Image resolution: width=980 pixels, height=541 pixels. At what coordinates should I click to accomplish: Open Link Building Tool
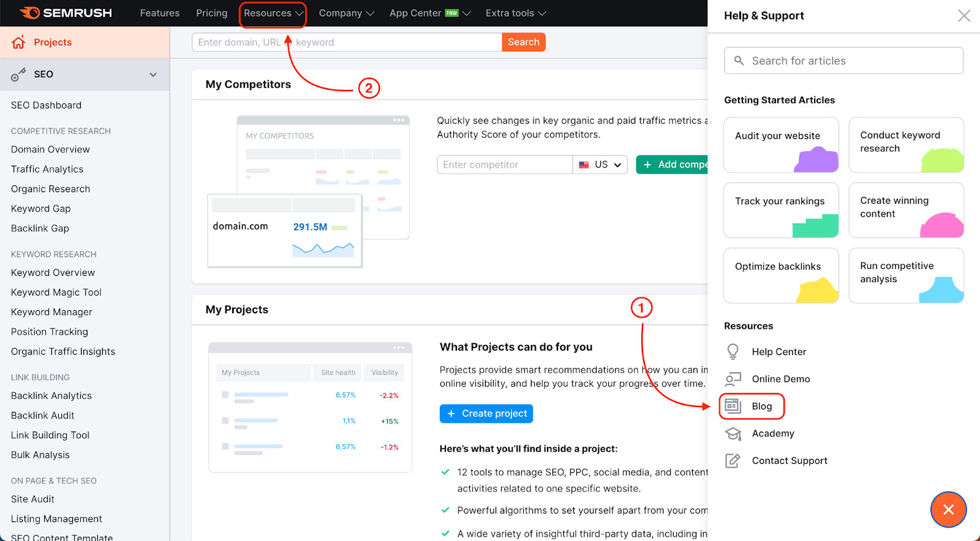tap(50, 435)
